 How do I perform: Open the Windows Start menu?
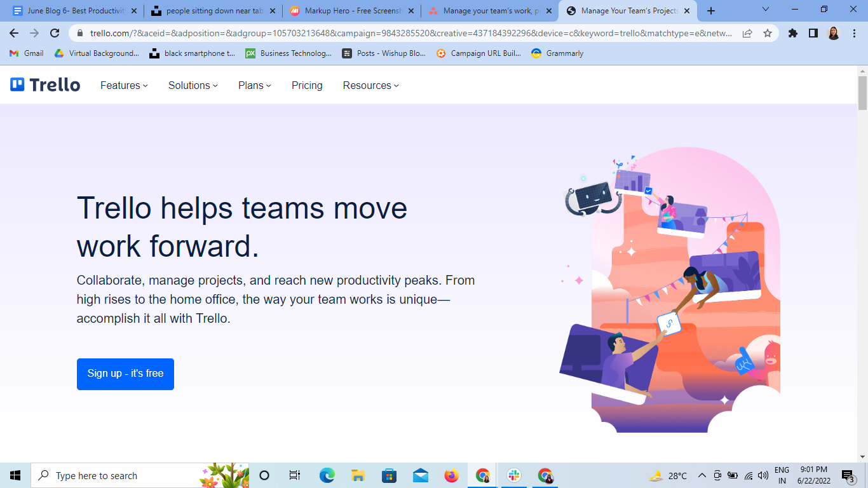[15, 475]
